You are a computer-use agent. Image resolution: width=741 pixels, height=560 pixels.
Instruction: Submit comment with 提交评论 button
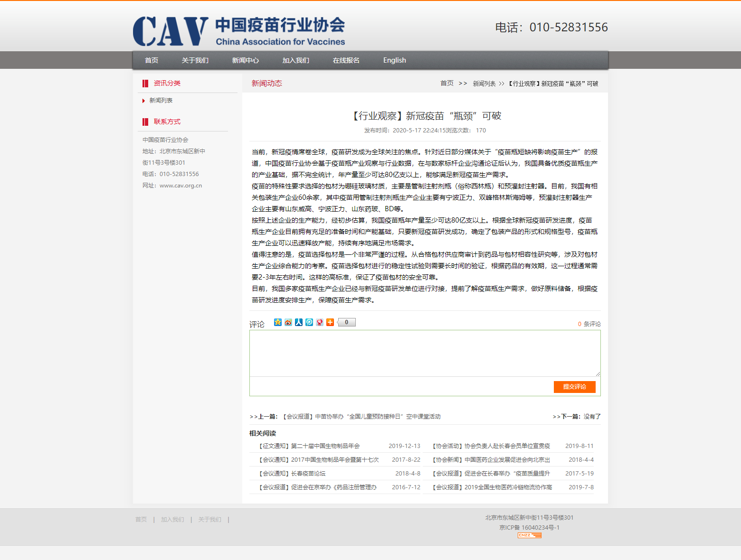pyautogui.click(x=574, y=387)
